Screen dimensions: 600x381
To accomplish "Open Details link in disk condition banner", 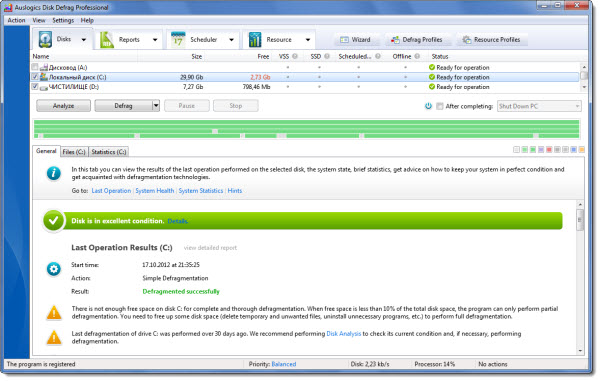I will [178, 221].
